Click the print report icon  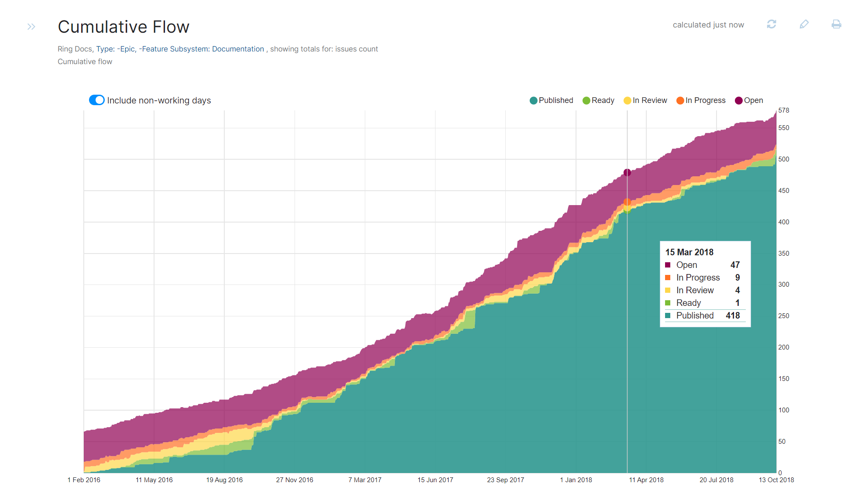click(836, 24)
